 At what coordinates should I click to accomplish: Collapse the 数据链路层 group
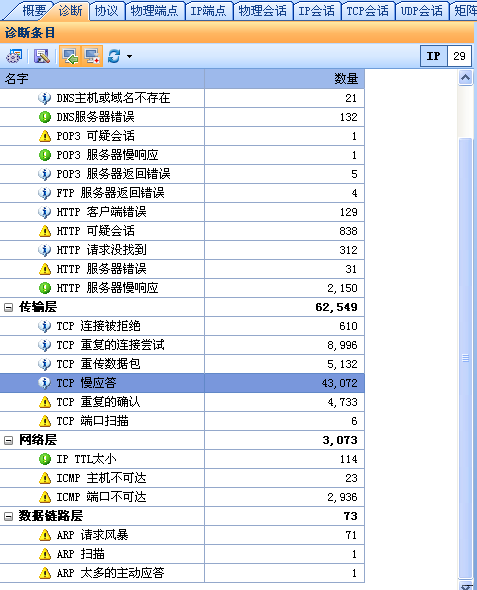(x=8, y=516)
